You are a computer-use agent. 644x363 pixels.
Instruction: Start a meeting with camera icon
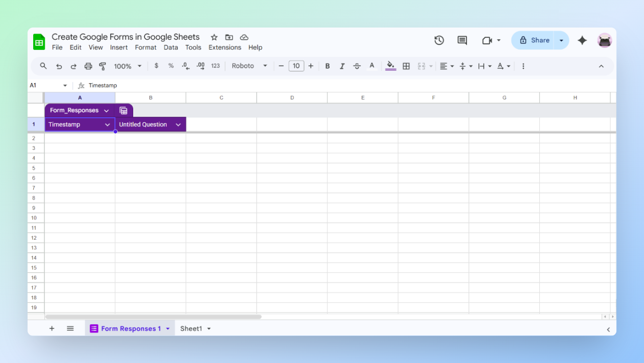[x=487, y=40]
